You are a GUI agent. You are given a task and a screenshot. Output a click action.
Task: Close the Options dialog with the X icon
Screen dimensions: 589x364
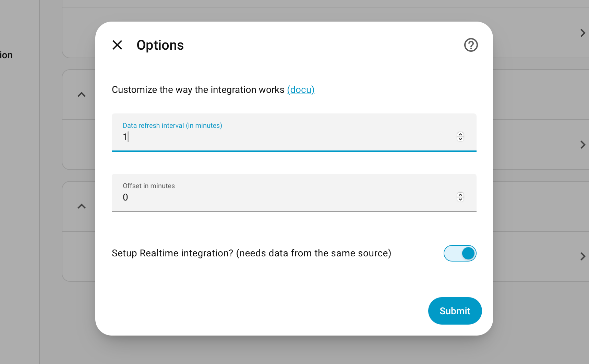point(117,45)
